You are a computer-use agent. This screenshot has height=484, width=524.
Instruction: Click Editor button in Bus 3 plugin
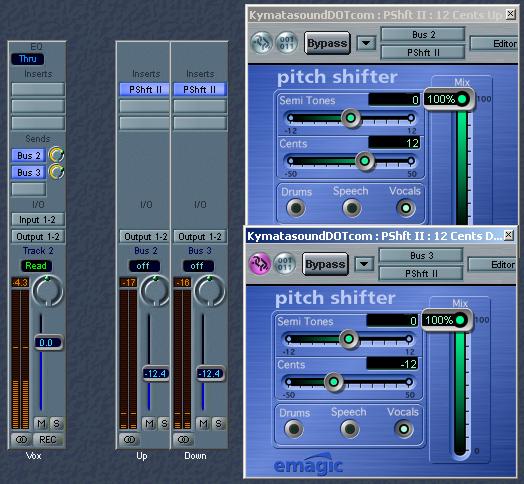coord(492,264)
